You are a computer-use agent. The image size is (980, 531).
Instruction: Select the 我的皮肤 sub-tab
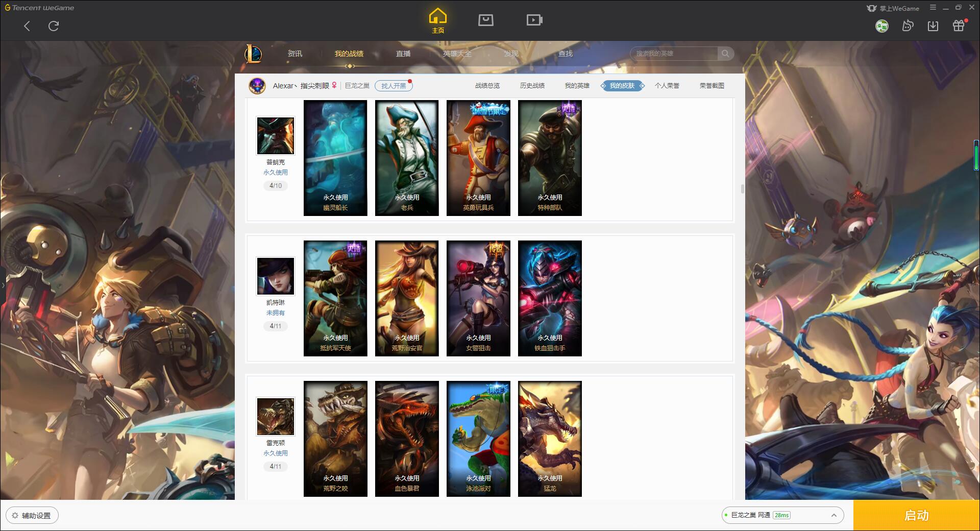(x=622, y=86)
